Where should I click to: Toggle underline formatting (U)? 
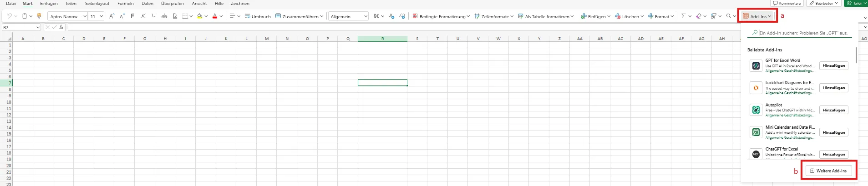153,16
